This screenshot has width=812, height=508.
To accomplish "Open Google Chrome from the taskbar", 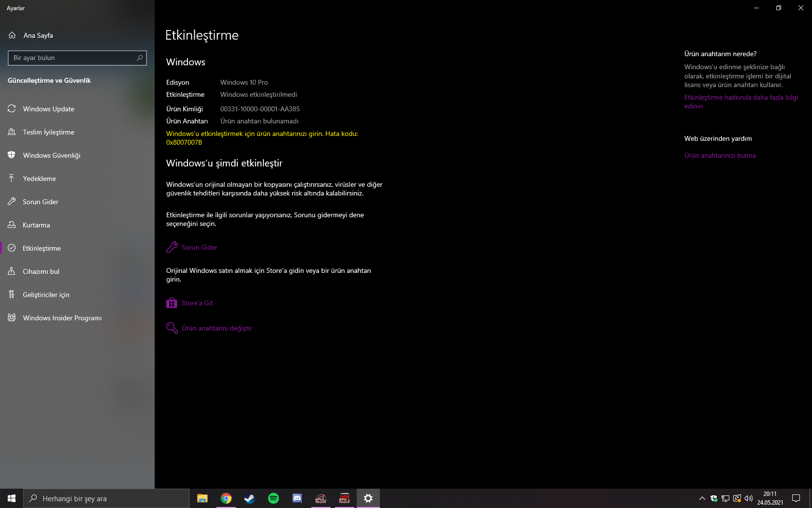I will click(226, 498).
